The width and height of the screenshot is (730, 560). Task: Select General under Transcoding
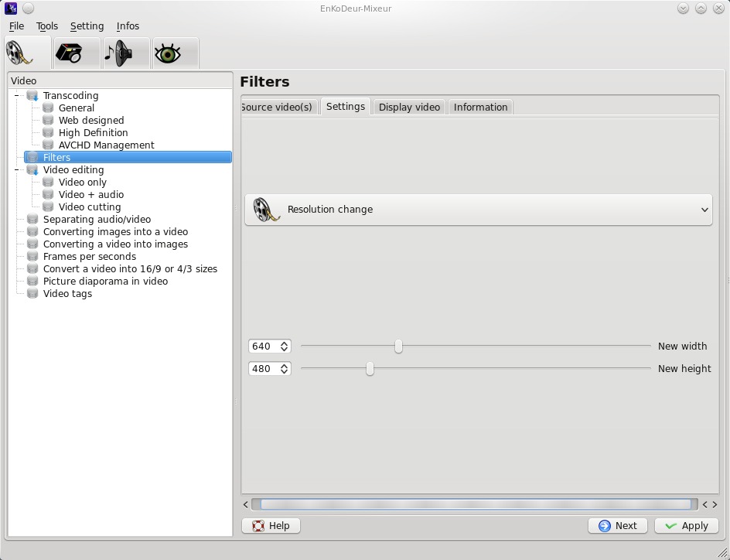[x=77, y=108]
